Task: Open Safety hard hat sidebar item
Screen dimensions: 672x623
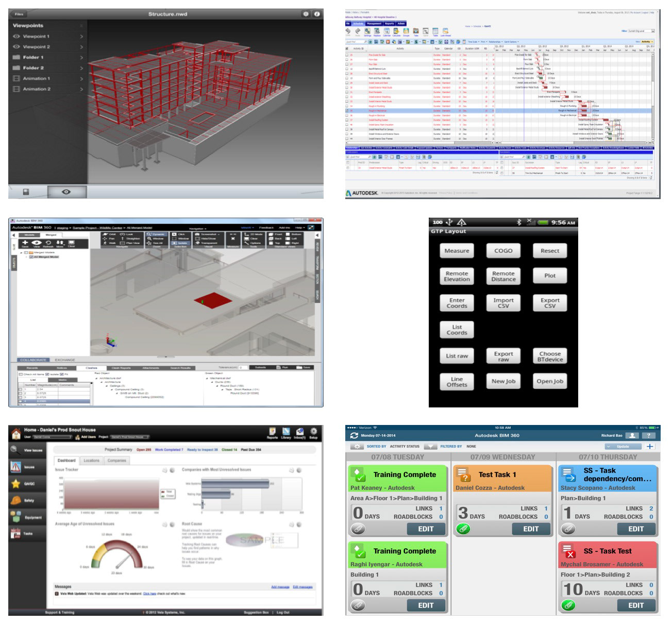Action: pos(26,500)
